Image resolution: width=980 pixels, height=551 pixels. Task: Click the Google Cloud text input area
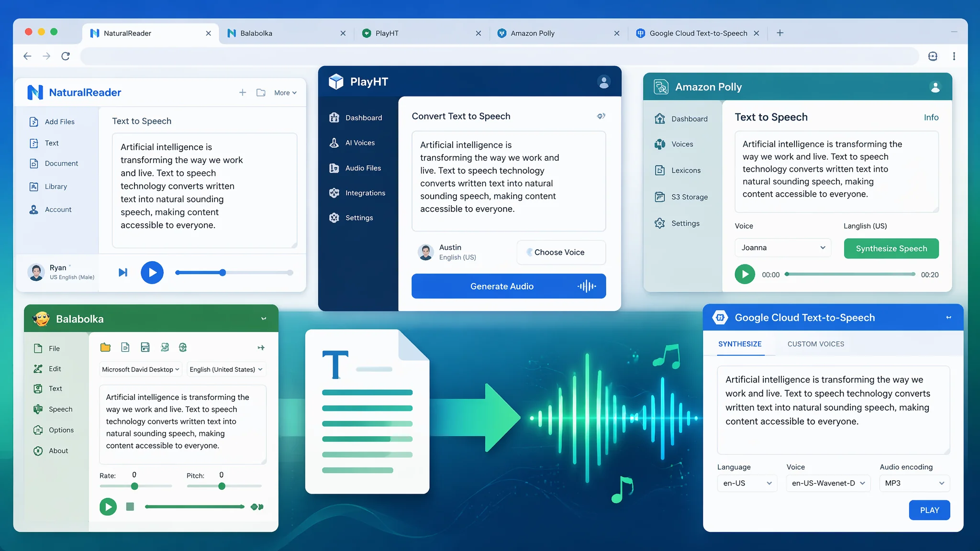click(x=833, y=410)
